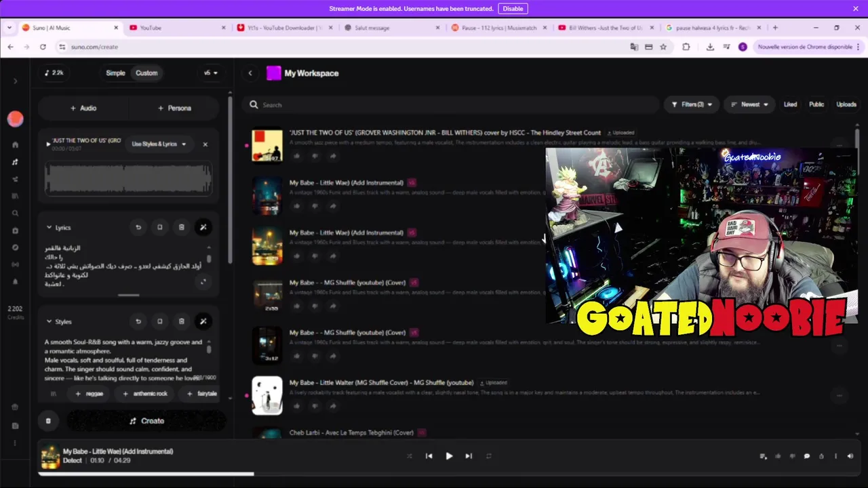Switch to Custom mode
The image size is (868, 488).
tap(146, 73)
